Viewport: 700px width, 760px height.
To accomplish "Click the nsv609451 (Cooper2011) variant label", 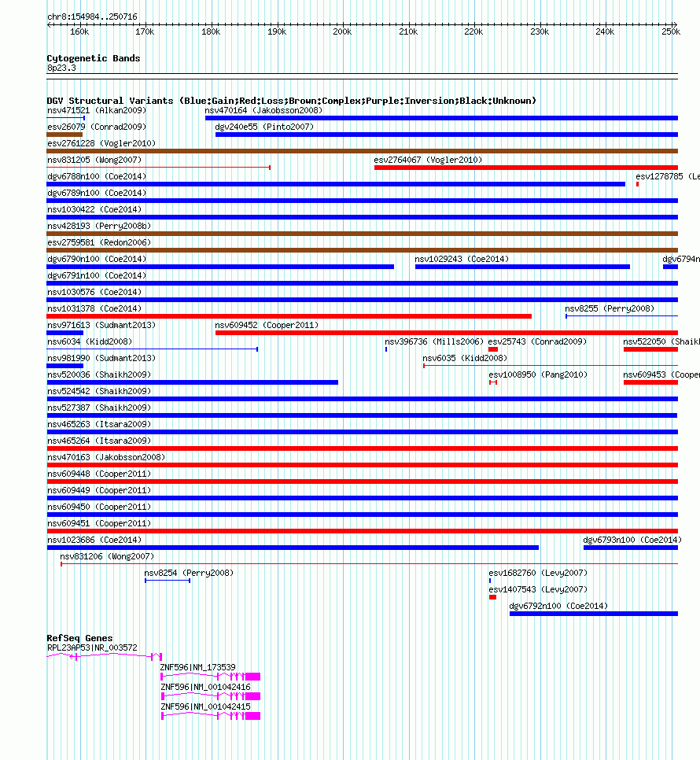I will [x=99, y=522].
